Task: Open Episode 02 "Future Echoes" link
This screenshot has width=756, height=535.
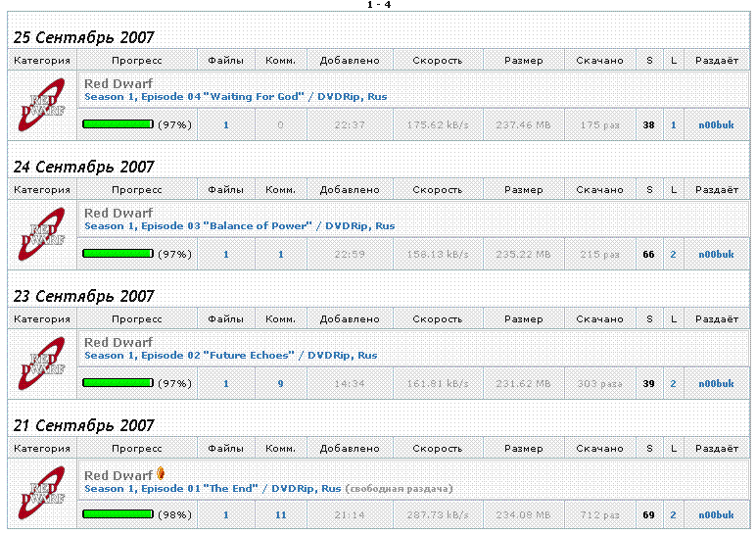Action: click(231, 355)
